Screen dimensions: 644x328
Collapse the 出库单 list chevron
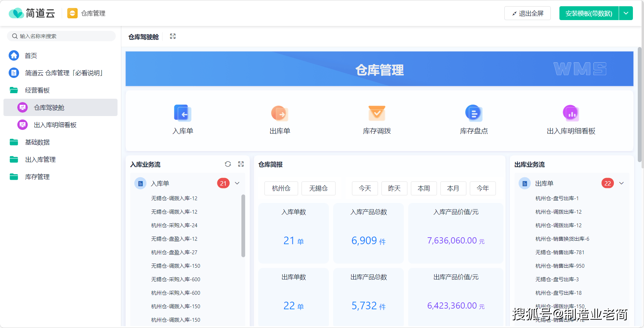click(x=621, y=183)
